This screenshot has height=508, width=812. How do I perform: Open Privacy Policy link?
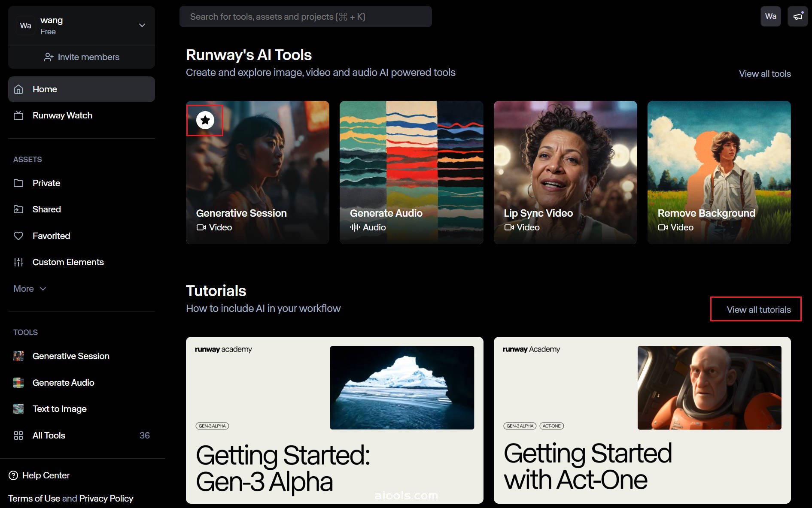tap(106, 499)
